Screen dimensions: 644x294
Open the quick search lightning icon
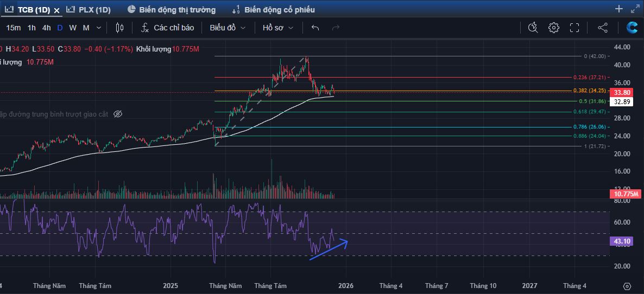533,28
